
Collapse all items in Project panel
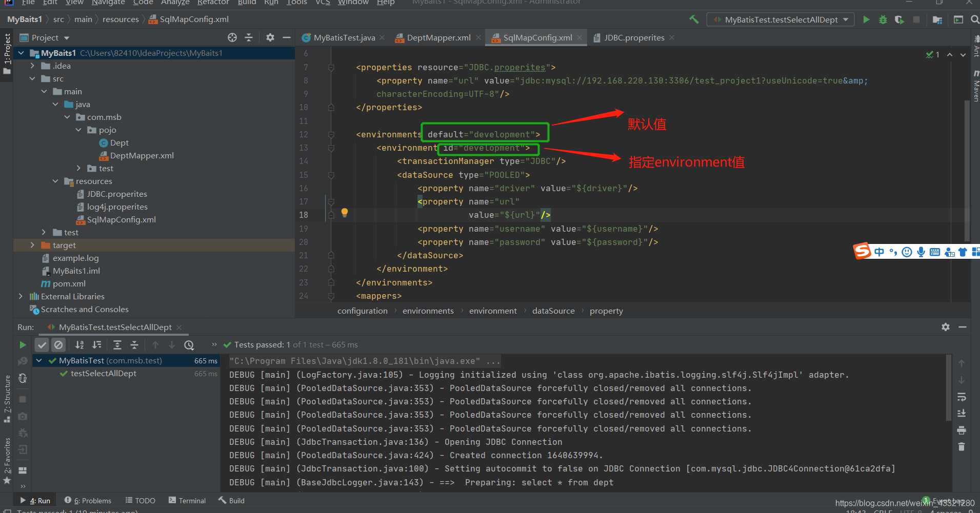tap(249, 37)
